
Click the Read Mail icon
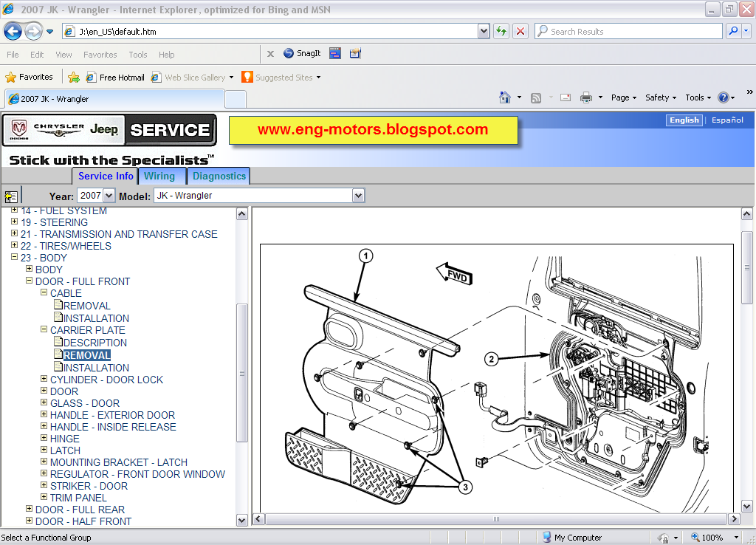[566, 98]
